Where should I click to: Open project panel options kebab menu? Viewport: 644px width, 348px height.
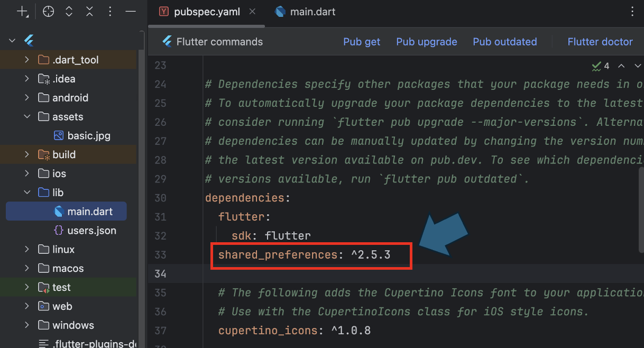(110, 12)
